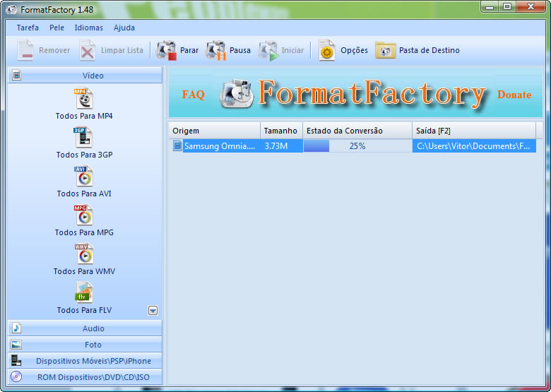The width and height of the screenshot is (551, 392).
Task: Close the FormatFactory window
Action: tap(531, 6)
